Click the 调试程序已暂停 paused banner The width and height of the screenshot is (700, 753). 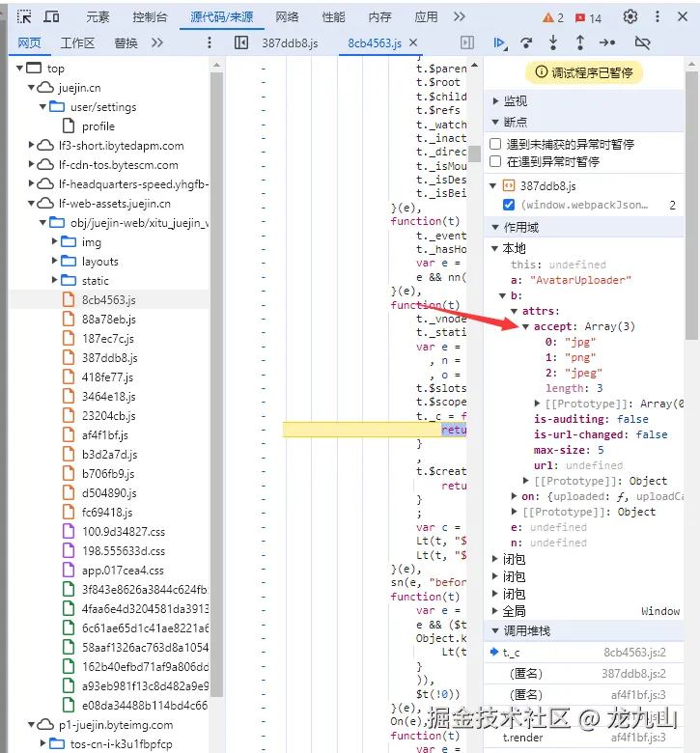coord(584,72)
